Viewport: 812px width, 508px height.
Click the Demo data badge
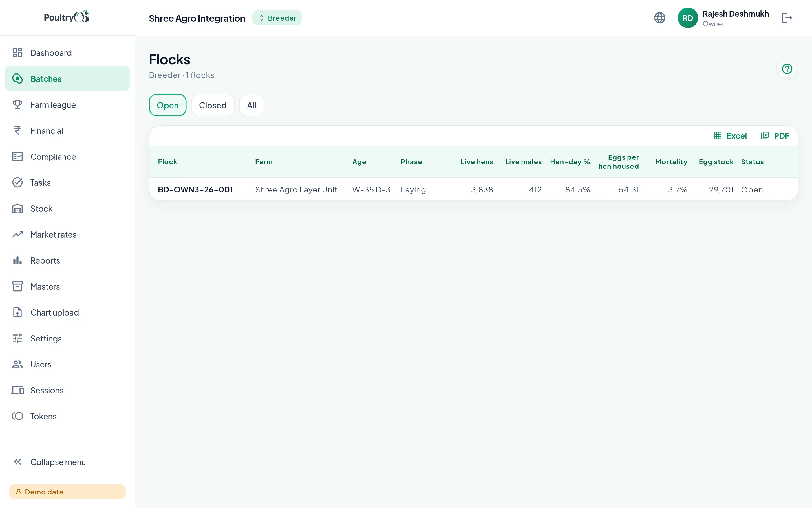67,492
